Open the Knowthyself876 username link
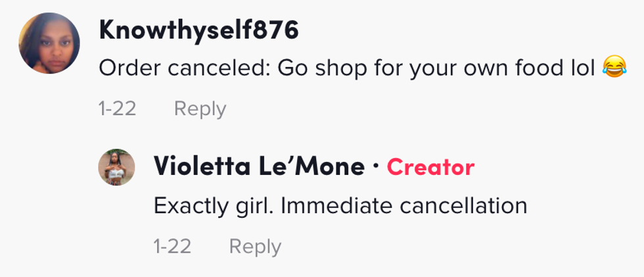The height and width of the screenshot is (277, 644). tap(199, 29)
